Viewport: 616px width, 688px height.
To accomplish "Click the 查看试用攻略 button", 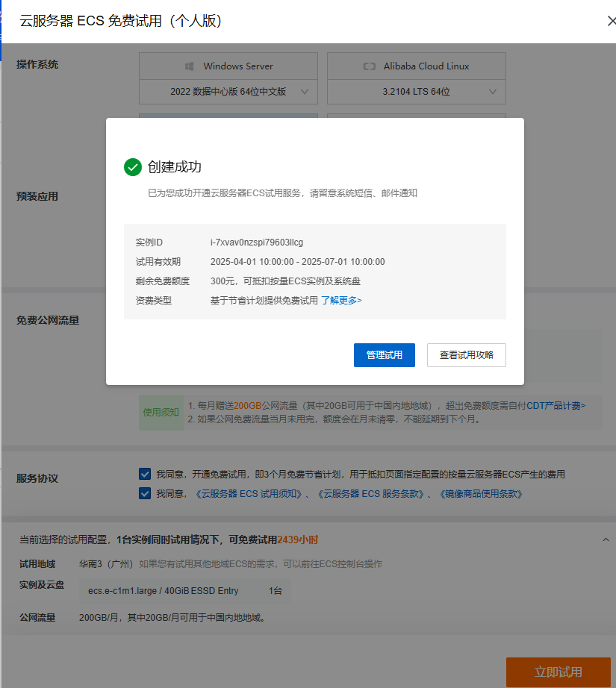I will click(x=466, y=355).
